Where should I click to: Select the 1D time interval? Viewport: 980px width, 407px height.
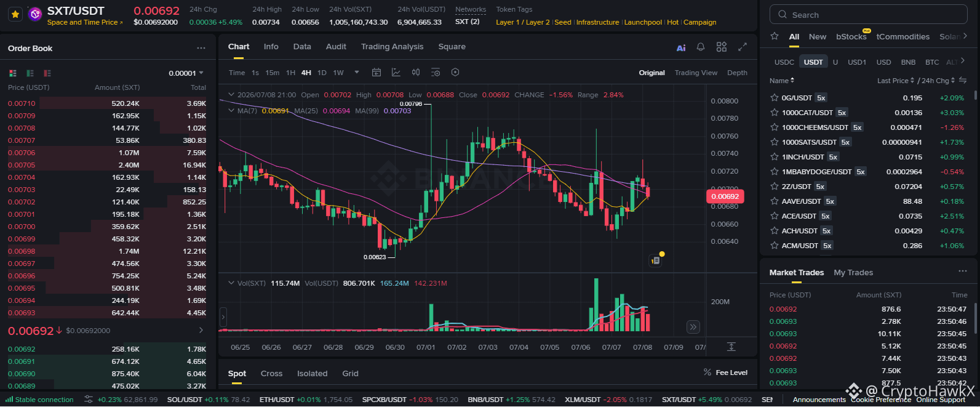click(322, 73)
